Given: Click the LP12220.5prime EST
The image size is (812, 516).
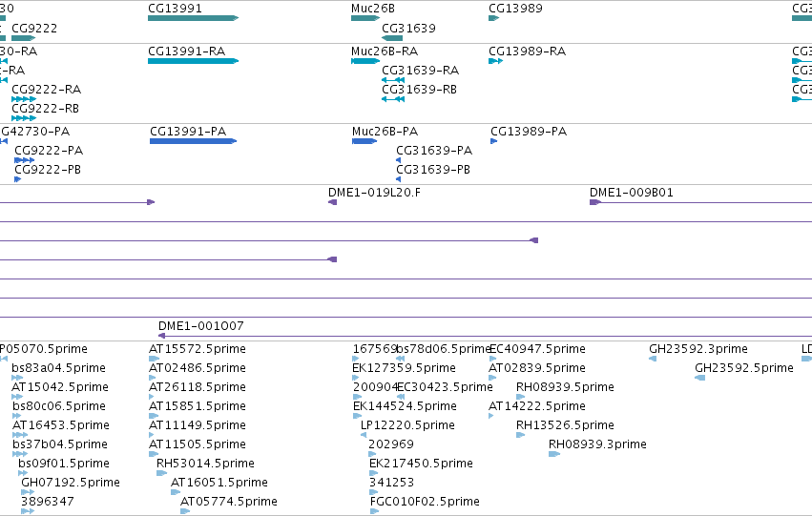Looking at the screenshot, I should pos(364,435).
